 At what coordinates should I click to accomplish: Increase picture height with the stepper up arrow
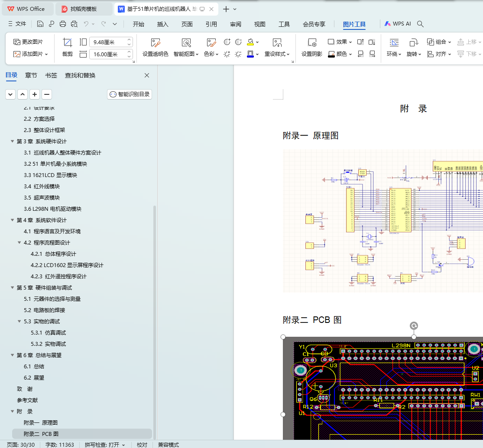coord(130,40)
